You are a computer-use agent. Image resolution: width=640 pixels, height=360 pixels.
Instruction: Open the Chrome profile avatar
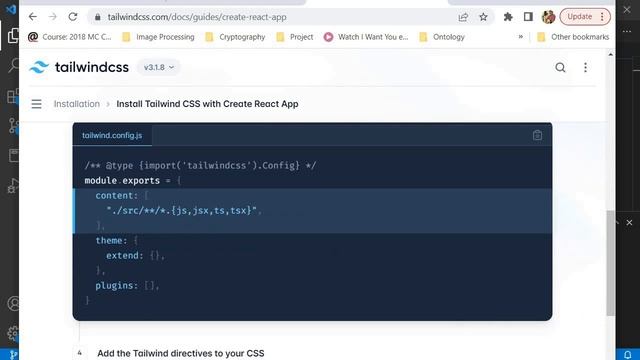pyautogui.click(x=548, y=17)
